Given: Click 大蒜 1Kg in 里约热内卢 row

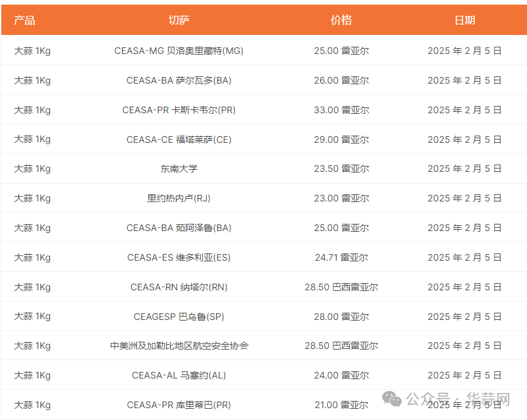Looking at the screenshot, I should (32, 198).
